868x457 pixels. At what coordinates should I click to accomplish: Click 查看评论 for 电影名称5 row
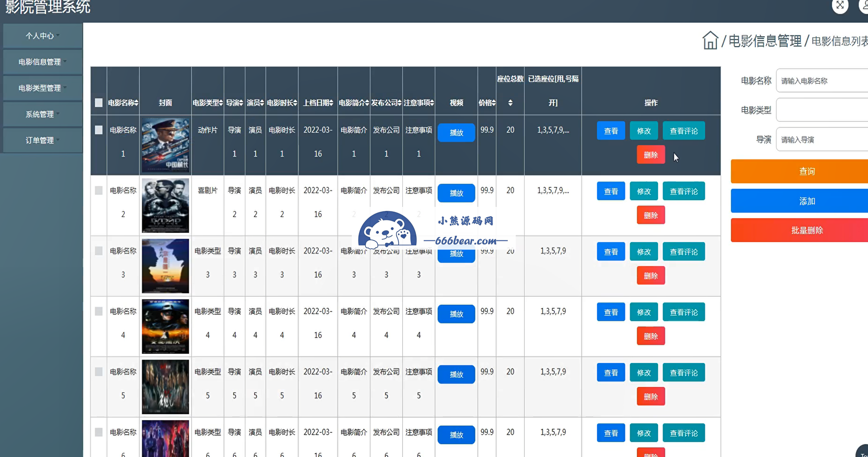684,372
